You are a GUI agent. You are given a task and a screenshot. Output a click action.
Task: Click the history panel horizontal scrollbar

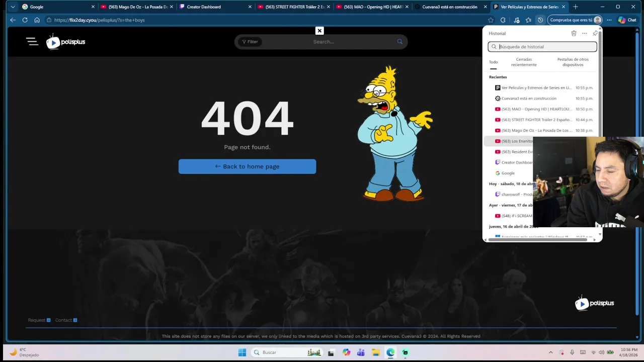(x=537, y=240)
